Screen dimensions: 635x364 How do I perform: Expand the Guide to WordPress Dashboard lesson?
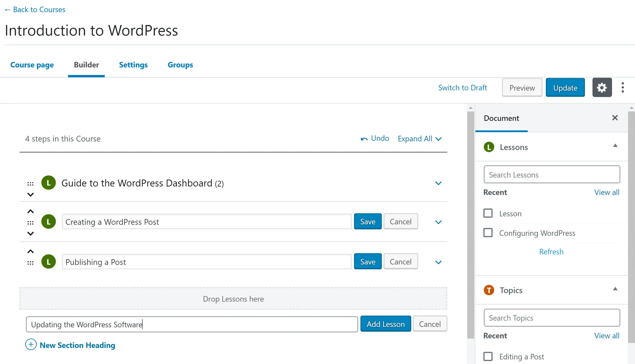coord(438,183)
